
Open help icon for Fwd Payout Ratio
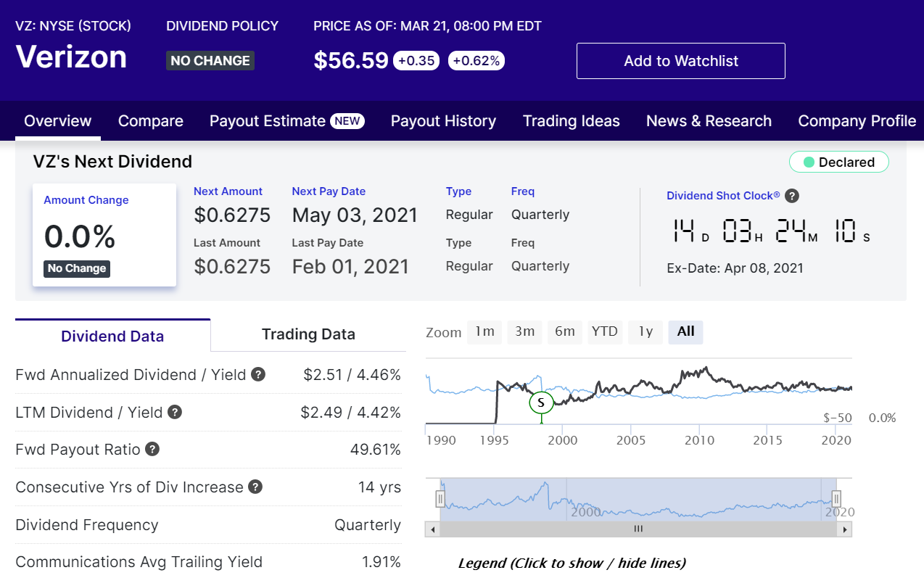tap(152, 449)
